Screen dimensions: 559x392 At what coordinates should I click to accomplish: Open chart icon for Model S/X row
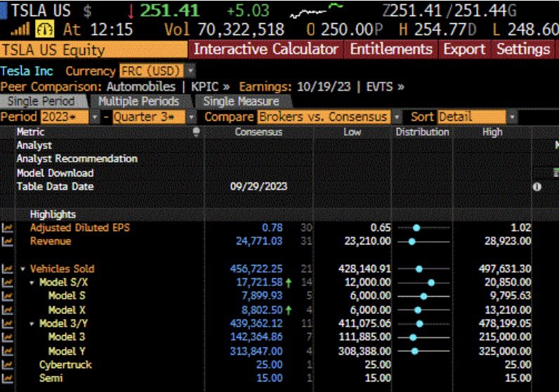tap(7, 282)
